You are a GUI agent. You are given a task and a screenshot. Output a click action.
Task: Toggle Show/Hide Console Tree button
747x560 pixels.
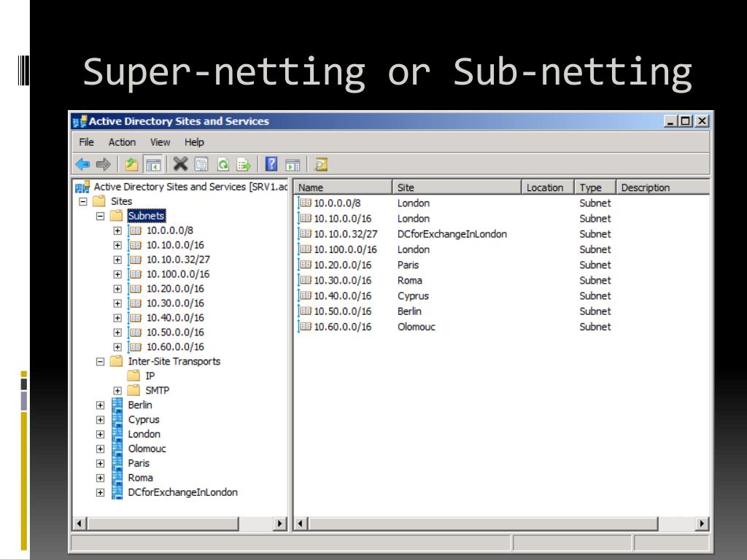coord(153,164)
